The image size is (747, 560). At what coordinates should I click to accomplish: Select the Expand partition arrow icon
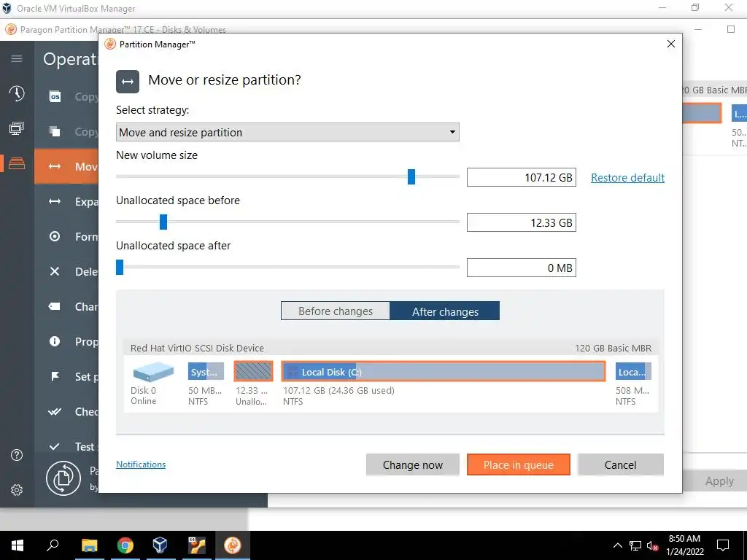tap(55, 201)
